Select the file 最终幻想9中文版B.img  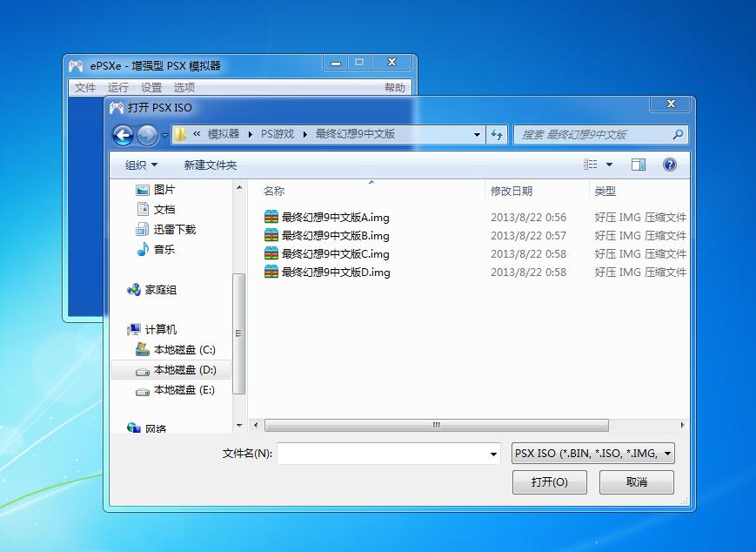(x=335, y=236)
